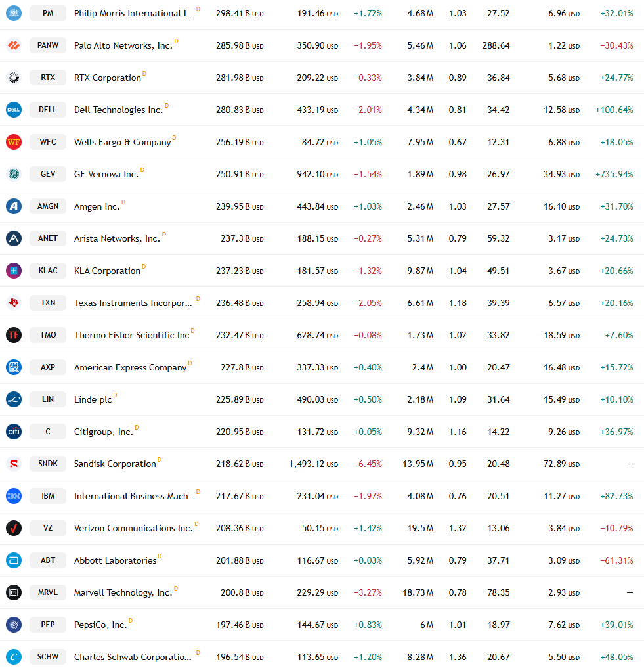
Task: Click Verizon volume 19.5 M
Action: 420,529
